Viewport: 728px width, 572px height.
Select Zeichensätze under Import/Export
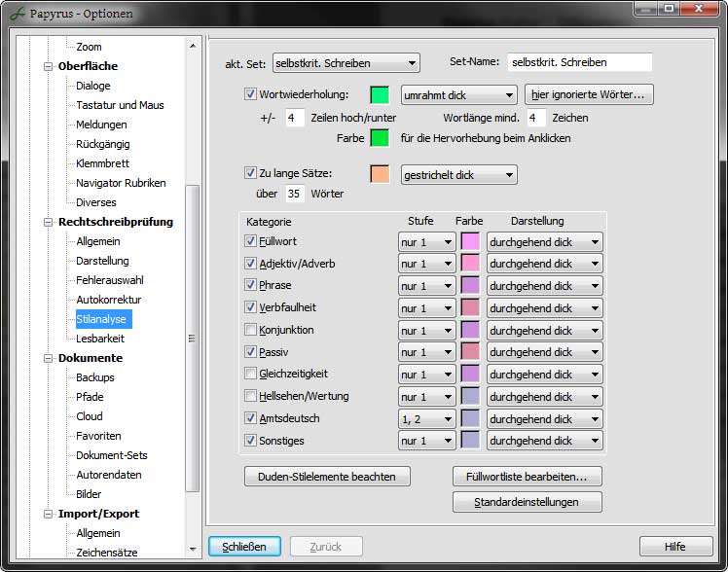[107, 553]
